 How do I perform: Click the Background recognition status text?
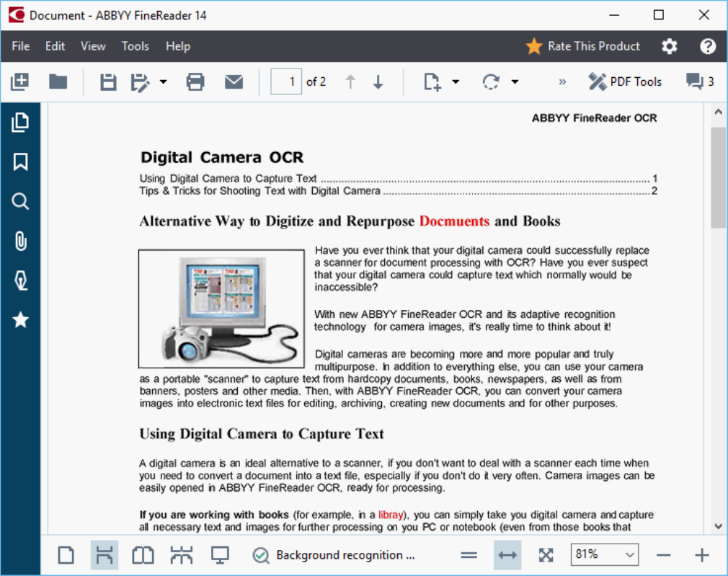click(345, 555)
